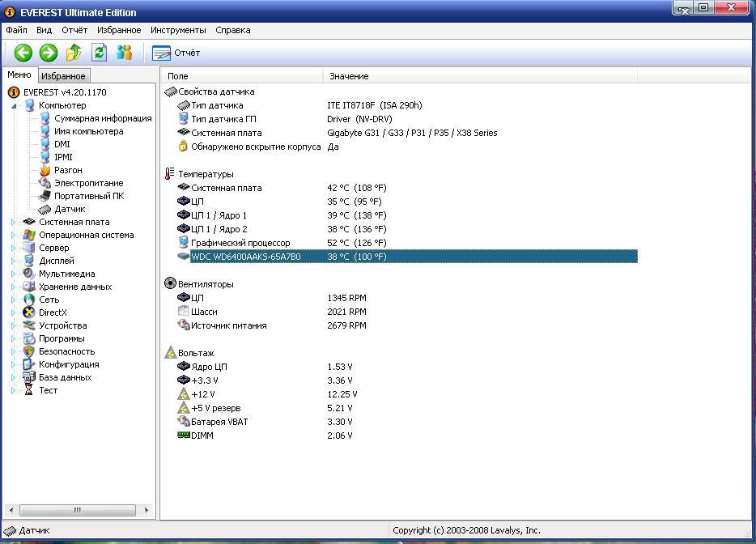Sort by the Поле column header

(x=241, y=76)
